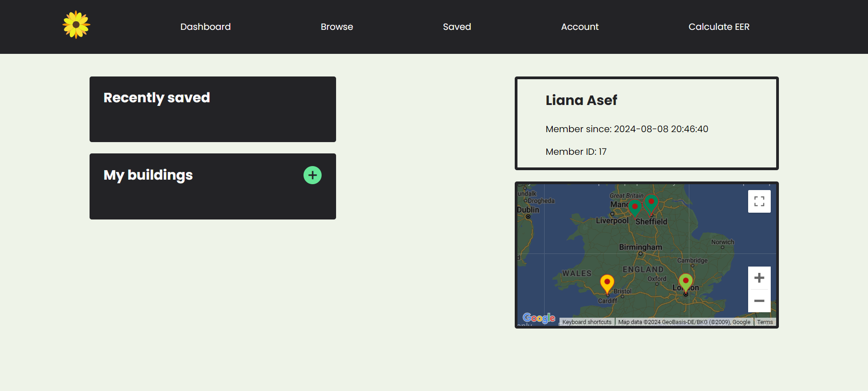Click the Dublin label on the map

tap(528, 210)
